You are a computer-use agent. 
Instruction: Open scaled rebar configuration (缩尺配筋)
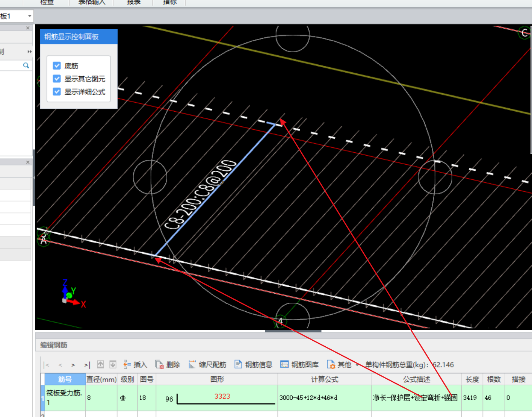pos(207,364)
